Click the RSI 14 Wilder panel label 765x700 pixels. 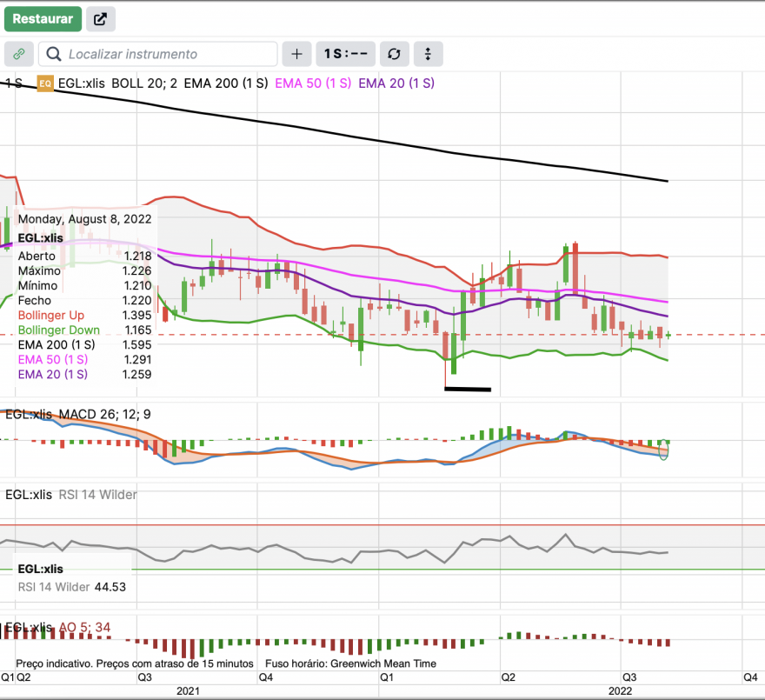point(97,495)
